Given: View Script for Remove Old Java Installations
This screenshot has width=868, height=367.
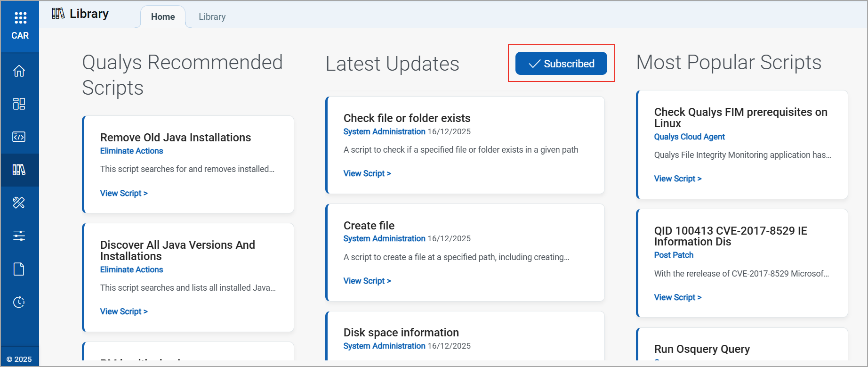Looking at the screenshot, I should click(124, 193).
